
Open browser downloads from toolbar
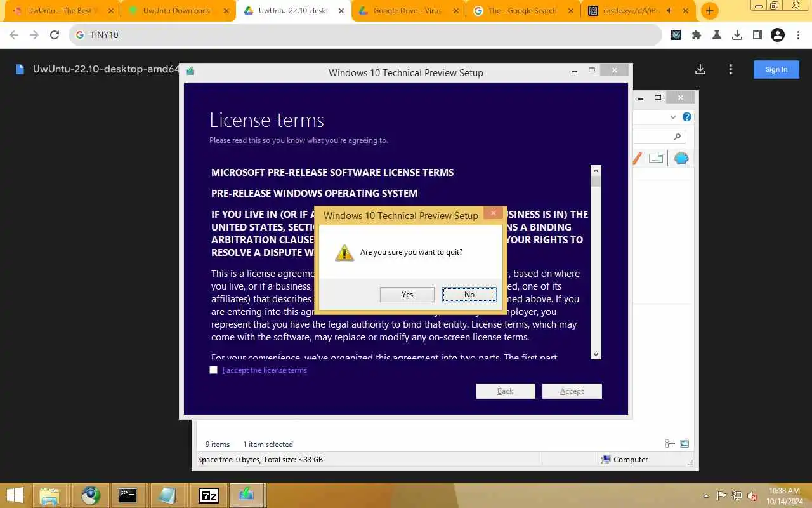pyautogui.click(x=737, y=35)
